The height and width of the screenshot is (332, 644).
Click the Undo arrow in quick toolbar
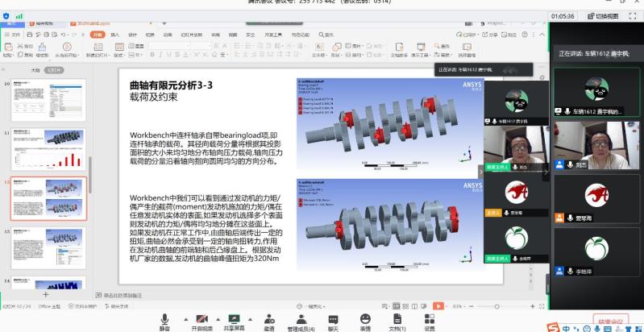pyautogui.click(x=63, y=35)
